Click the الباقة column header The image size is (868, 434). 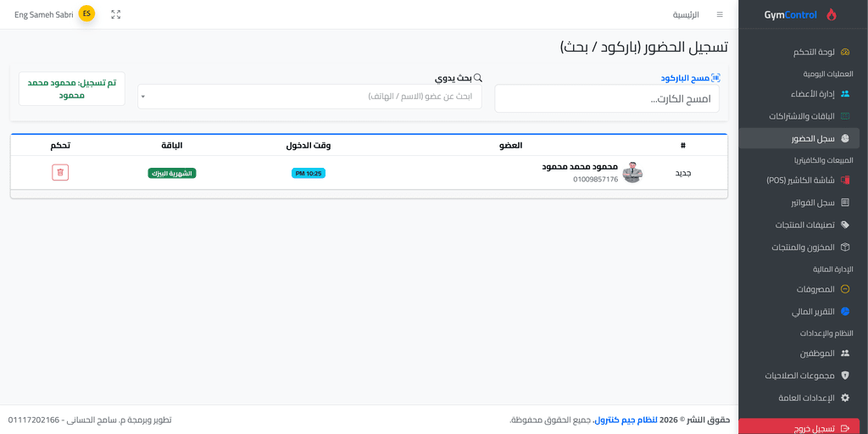coord(172,146)
